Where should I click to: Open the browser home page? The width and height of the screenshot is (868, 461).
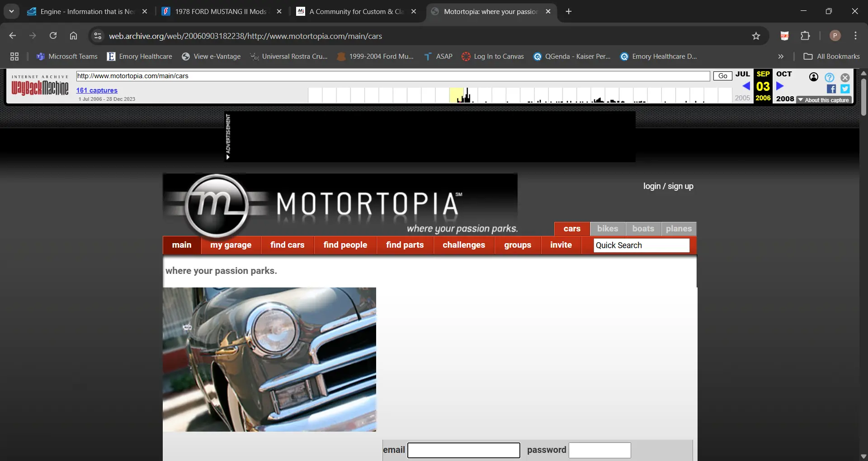click(x=73, y=36)
